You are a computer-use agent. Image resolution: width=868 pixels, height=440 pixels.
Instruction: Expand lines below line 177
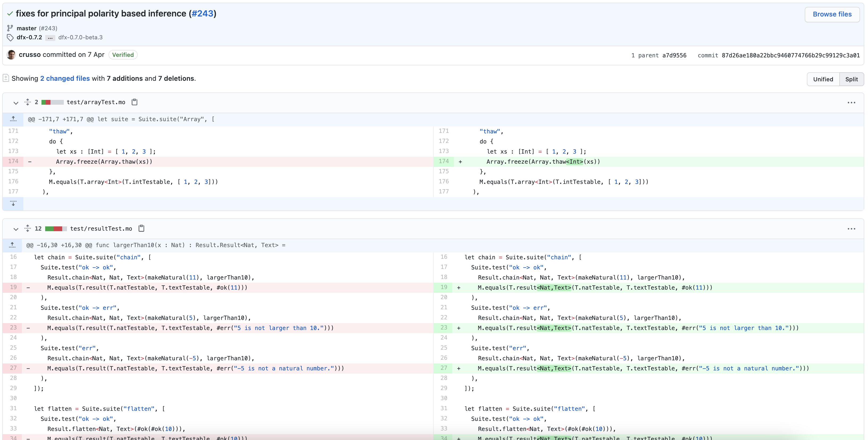pyautogui.click(x=13, y=204)
